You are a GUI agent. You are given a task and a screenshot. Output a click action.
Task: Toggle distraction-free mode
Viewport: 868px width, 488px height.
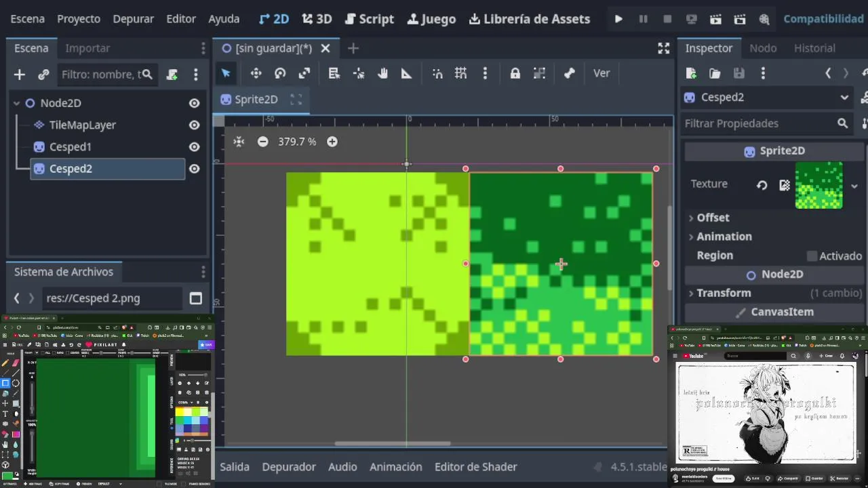point(664,48)
